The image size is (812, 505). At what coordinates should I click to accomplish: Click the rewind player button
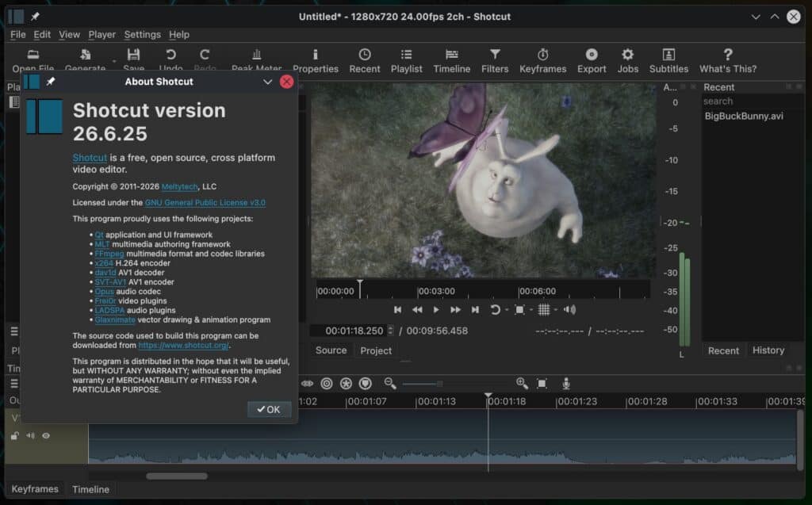point(417,310)
